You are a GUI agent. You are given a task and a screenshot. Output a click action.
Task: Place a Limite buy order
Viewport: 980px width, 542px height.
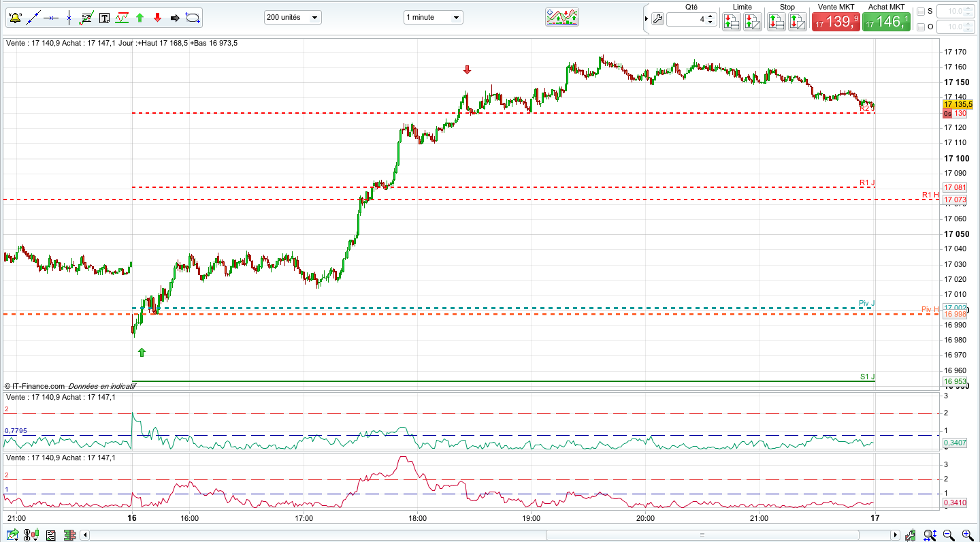pyautogui.click(x=732, y=22)
